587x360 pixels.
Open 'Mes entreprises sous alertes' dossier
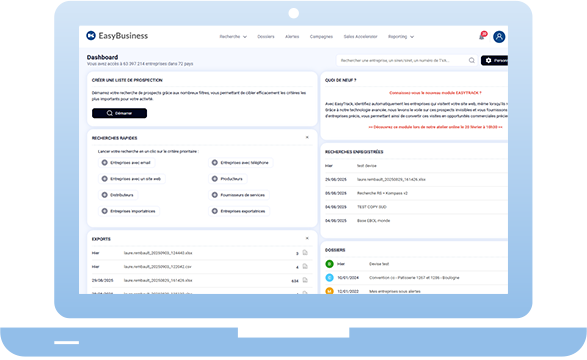click(x=395, y=291)
